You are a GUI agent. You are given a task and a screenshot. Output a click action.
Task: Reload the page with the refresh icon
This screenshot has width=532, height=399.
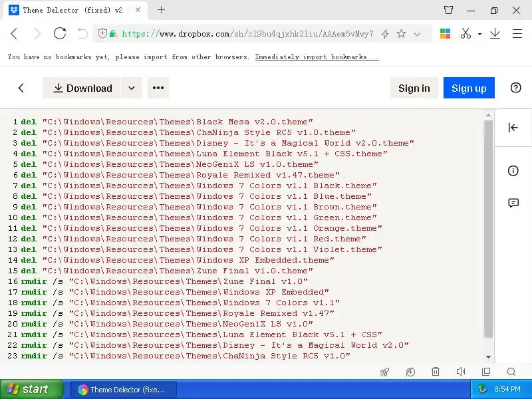(x=60, y=33)
